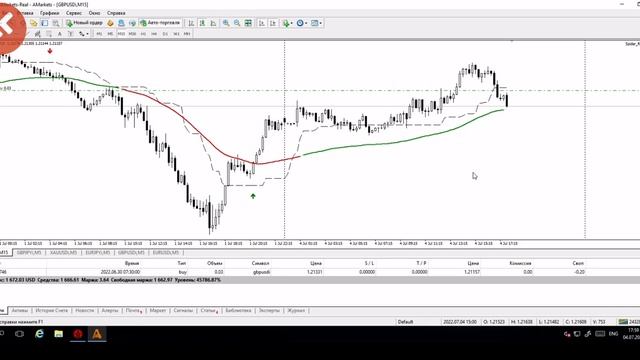640x360 pixels.
Task: Click blue icon right of MetaEditor diamond
Action: coord(121,23)
